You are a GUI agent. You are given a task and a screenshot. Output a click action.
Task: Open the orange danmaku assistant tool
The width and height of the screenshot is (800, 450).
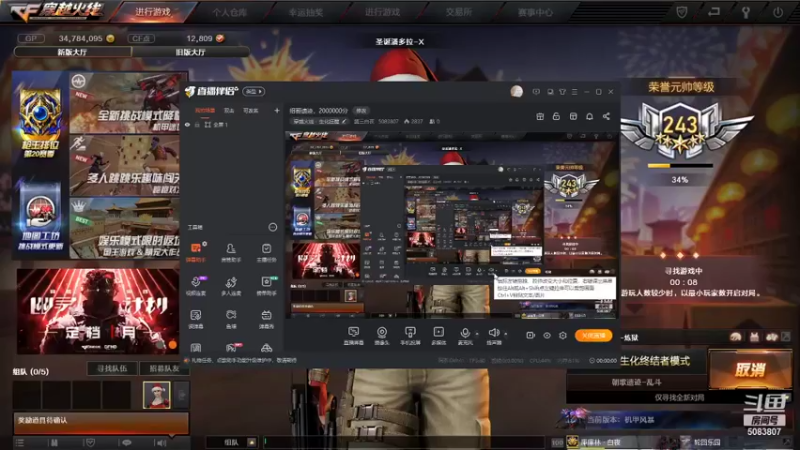(196, 252)
